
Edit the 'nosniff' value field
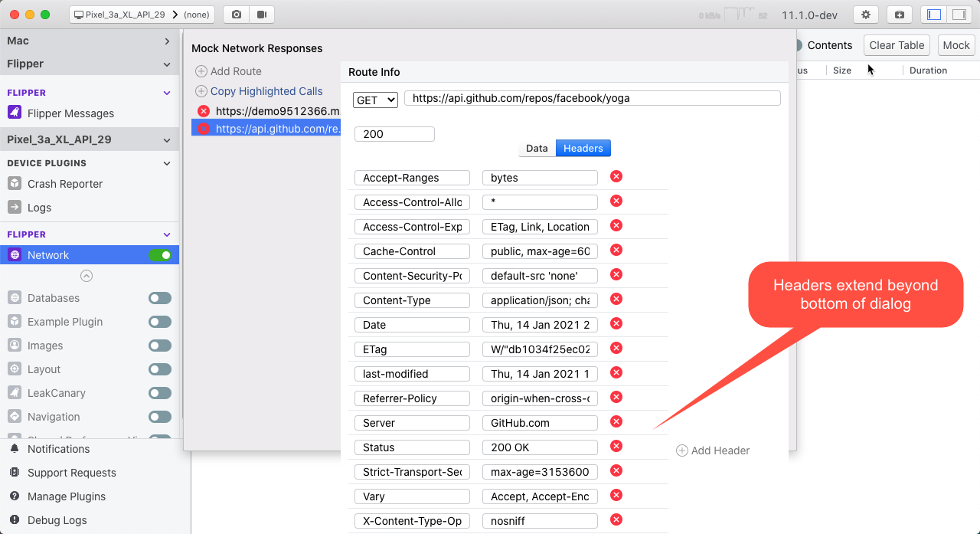click(x=540, y=521)
